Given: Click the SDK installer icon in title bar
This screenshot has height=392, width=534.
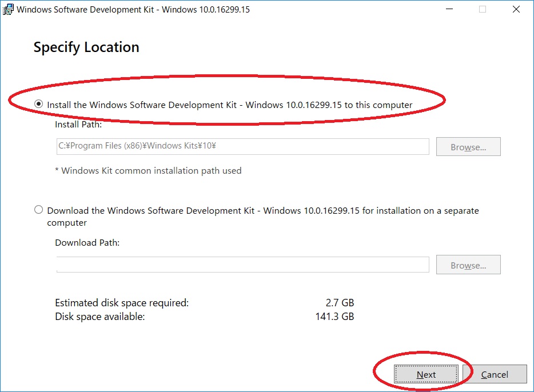Looking at the screenshot, I should [x=8, y=9].
